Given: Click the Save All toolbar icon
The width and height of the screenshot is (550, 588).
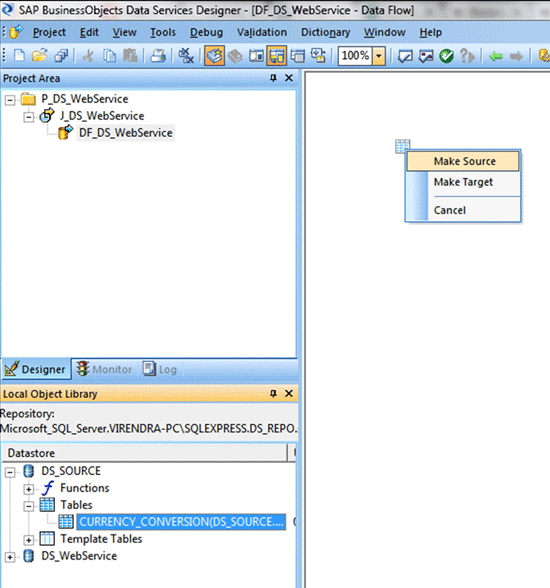Looking at the screenshot, I should [x=61, y=56].
